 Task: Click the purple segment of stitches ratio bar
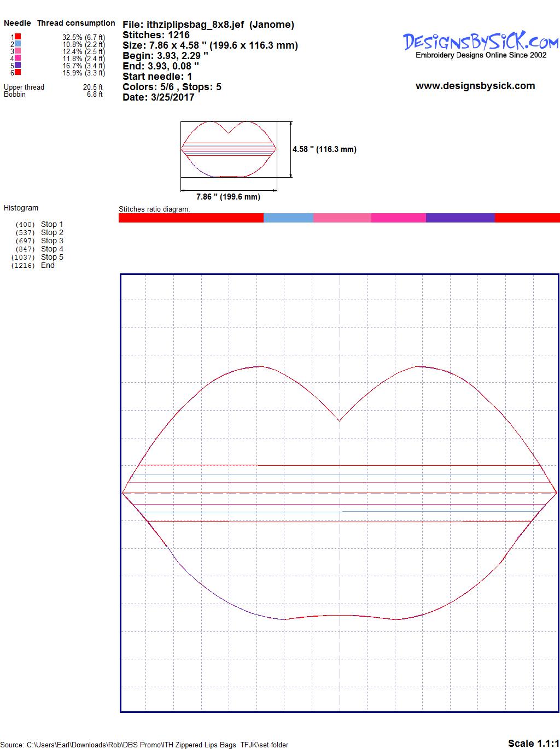[460, 218]
